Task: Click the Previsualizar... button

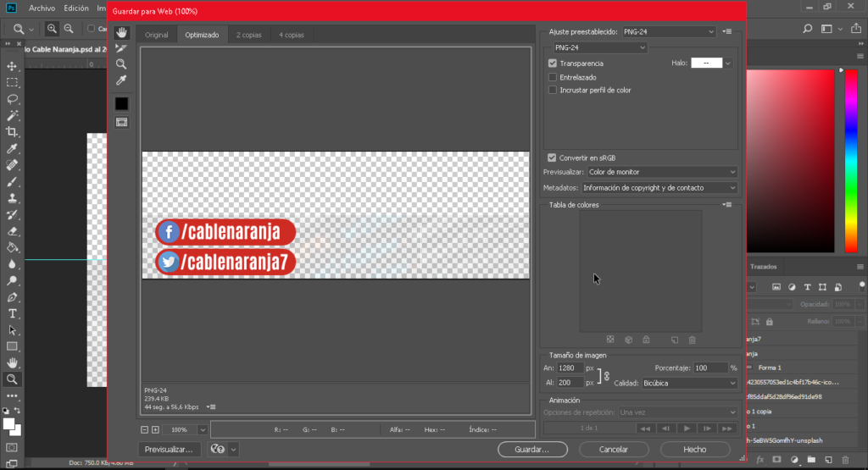Action: (169, 450)
